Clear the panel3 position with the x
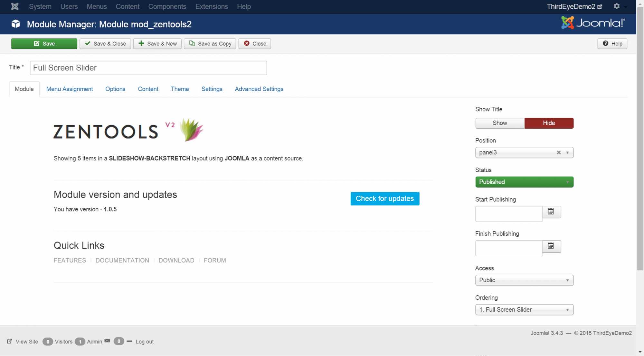 click(x=559, y=152)
